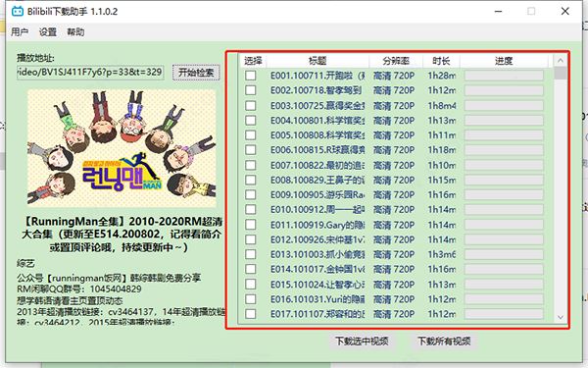Screen dimensions: 588x368
Task: Click the 时长 column header
Action: click(441, 61)
